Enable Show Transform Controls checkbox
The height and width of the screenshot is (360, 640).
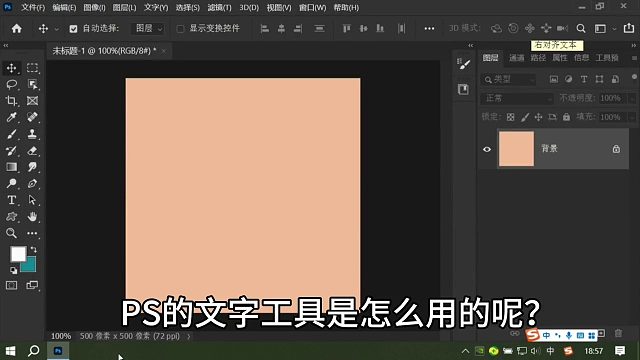(180, 29)
